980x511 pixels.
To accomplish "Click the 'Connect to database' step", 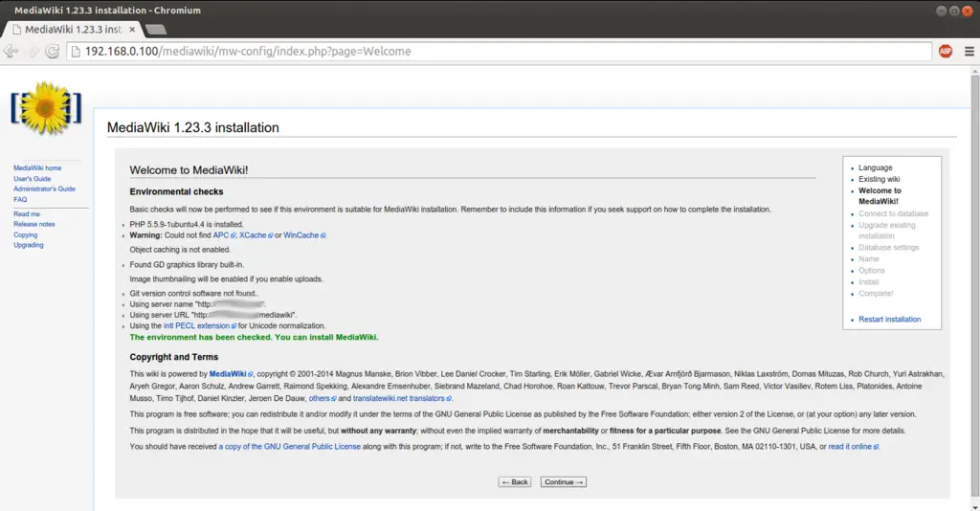I will [893, 213].
